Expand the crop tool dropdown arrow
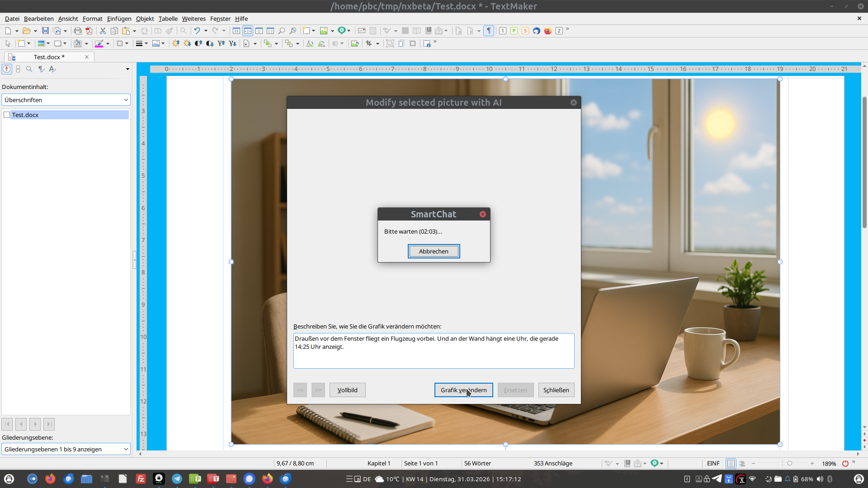The height and width of the screenshot is (488, 868). point(377,43)
